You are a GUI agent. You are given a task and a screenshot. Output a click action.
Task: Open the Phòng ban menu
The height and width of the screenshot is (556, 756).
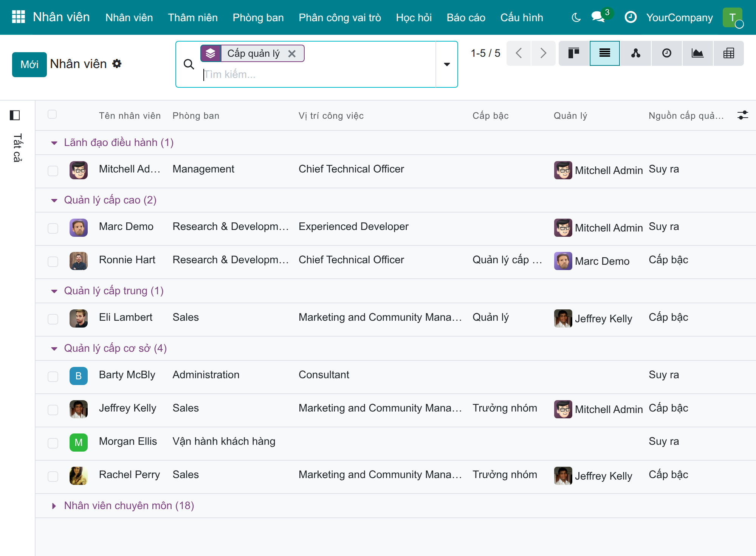(x=258, y=17)
